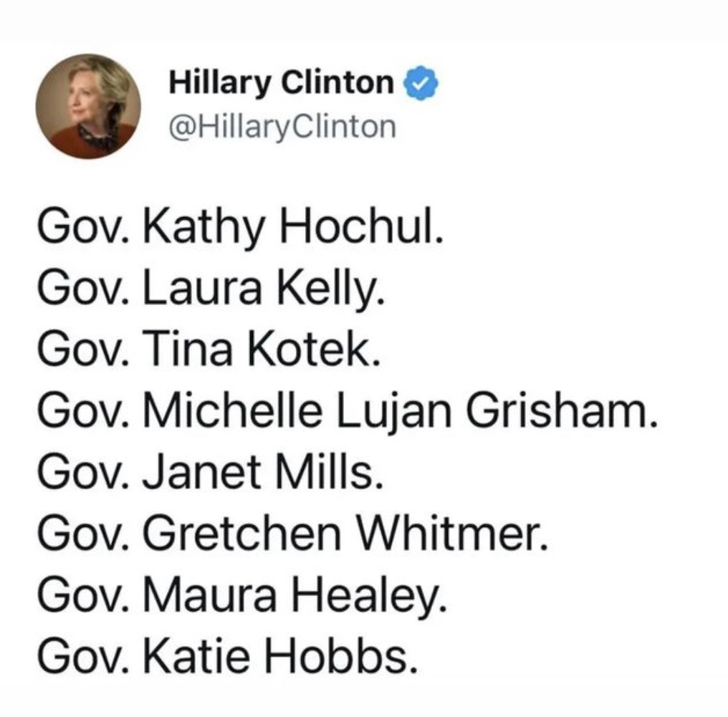Image resolution: width=728 pixels, height=717 pixels.
Task: Select the Gov. Laura Kelly line
Action: click(211, 289)
